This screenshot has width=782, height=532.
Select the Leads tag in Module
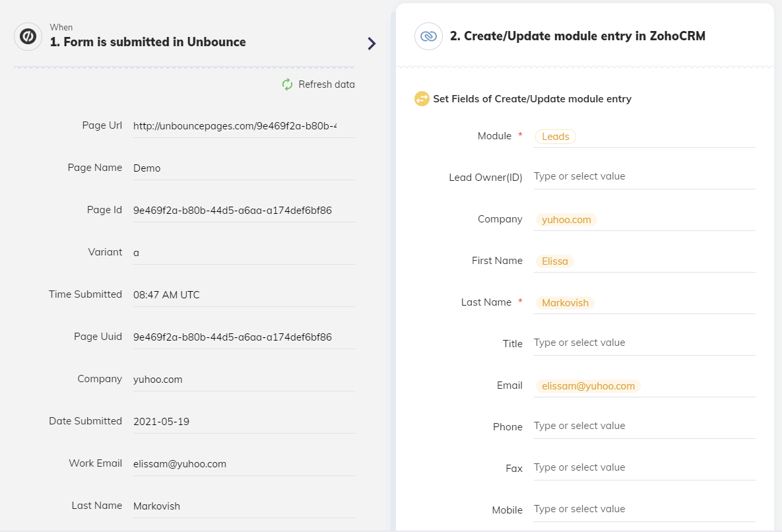pyautogui.click(x=556, y=137)
